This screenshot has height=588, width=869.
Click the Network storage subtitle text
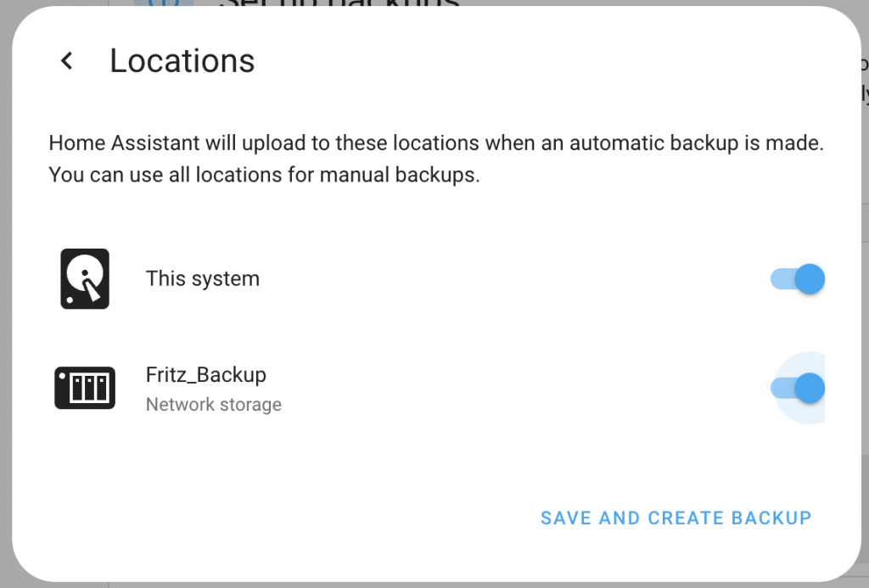tap(214, 405)
